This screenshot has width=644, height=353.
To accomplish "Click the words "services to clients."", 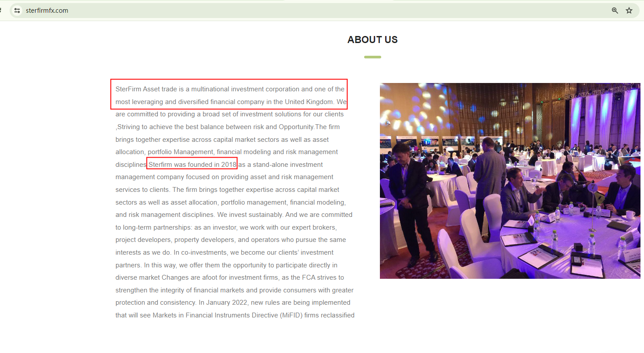I will 143,190.
